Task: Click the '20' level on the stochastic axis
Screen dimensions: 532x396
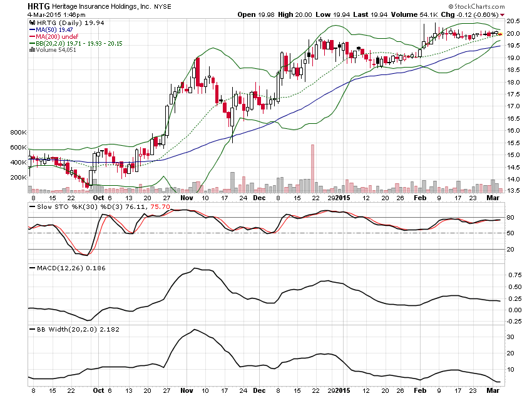Action: (510, 249)
